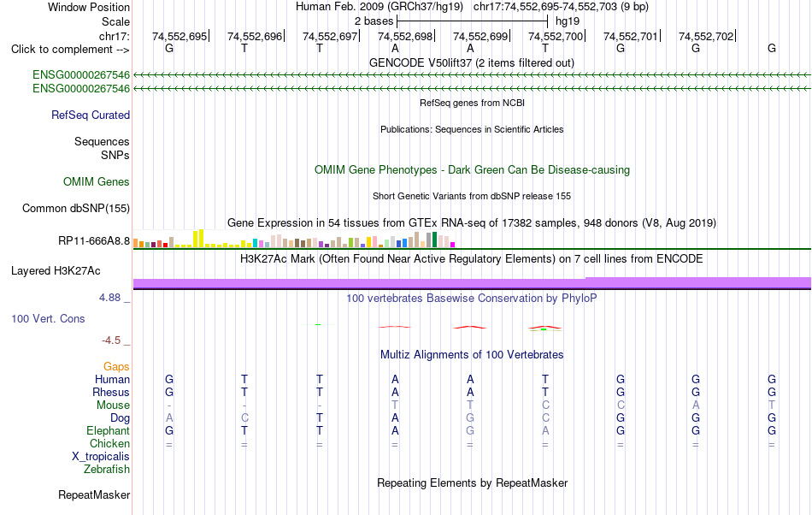Click the chr17: base position label
Viewport: 812px width, 515px height.
click(115, 36)
